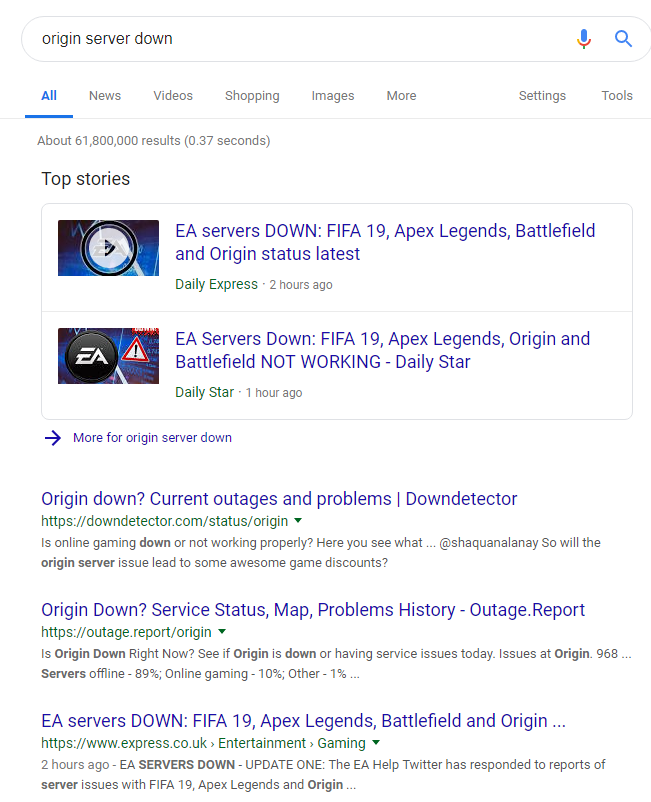651x802 pixels.
Task: Open the Downdetector Origin down result
Action: click(279, 499)
